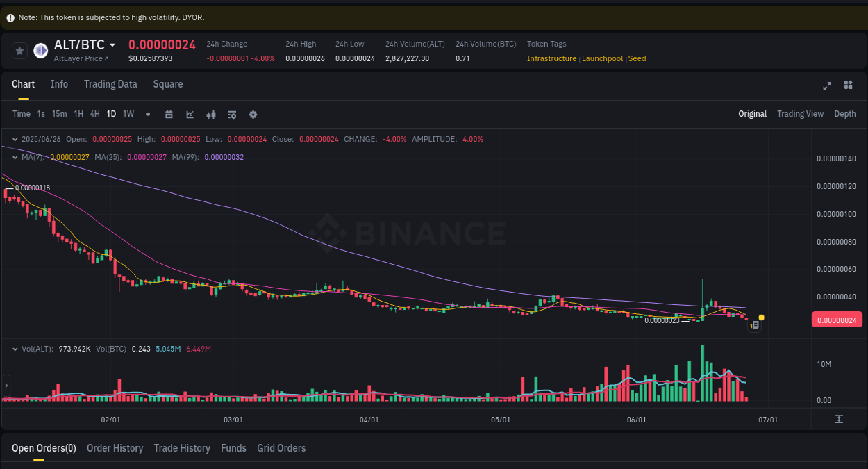The image size is (868, 469).
Task: Open the Trade History tab
Action: point(182,448)
